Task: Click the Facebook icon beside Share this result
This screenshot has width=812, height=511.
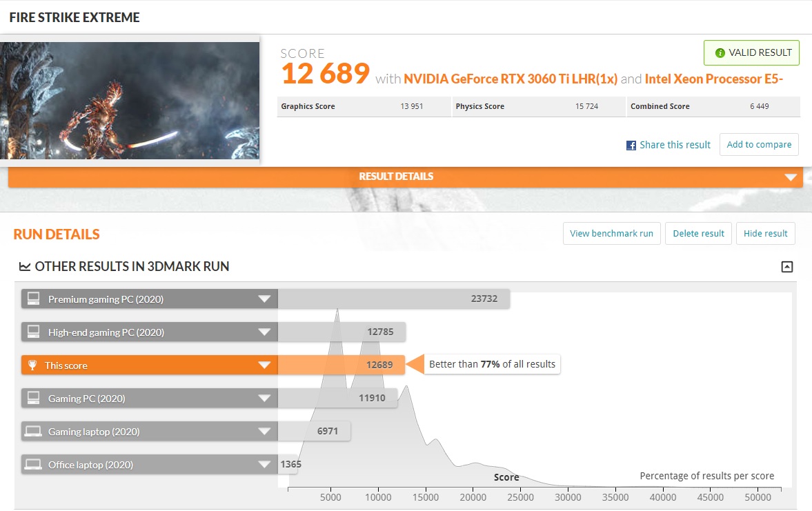Action: [x=631, y=146]
